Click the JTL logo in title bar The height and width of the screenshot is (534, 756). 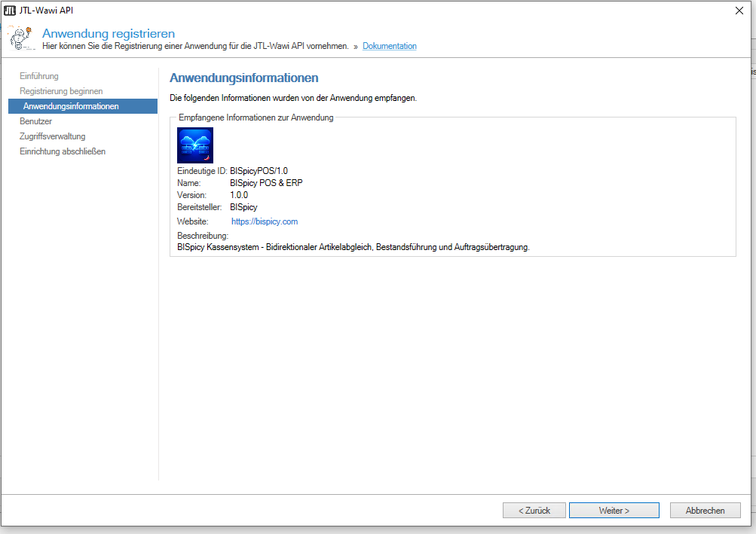pos(10,10)
